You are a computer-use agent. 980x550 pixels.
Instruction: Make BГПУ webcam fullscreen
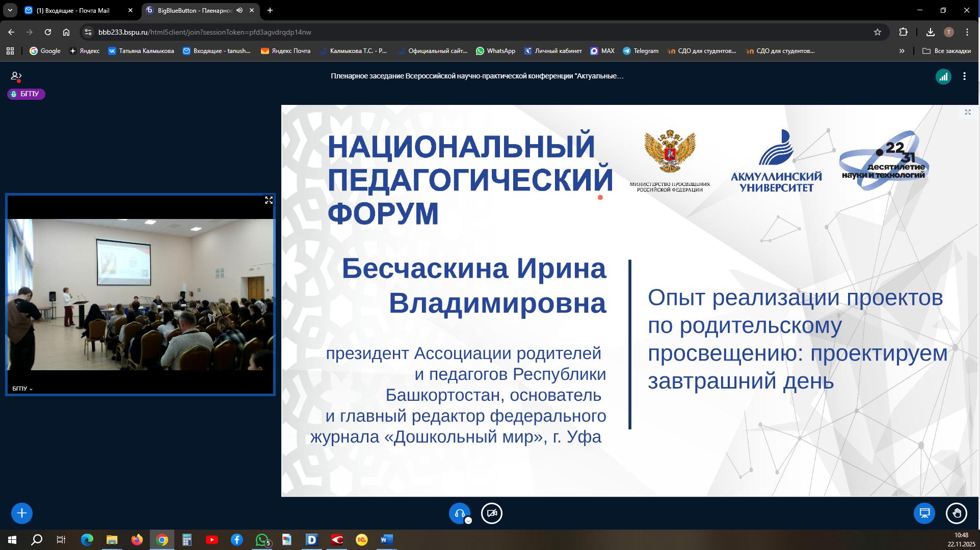point(269,200)
